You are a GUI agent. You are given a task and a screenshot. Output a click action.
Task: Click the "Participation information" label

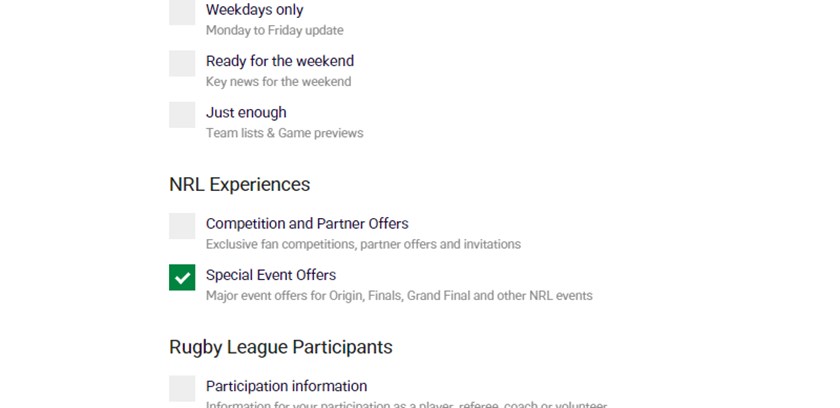pyautogui.click(x=286, y=386)
